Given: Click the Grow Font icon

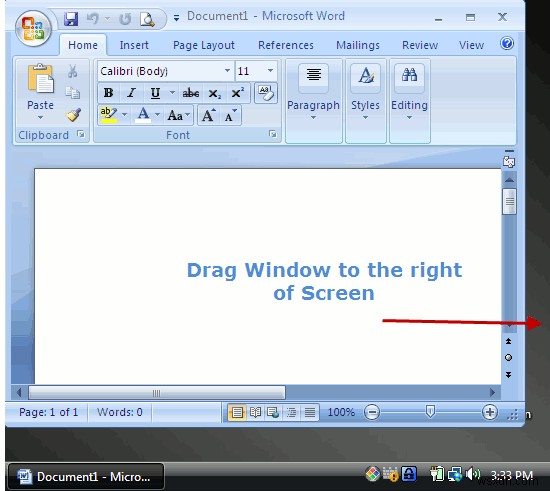Looking at the screenshot, I should pyautogui.click(x=209, y=115).
